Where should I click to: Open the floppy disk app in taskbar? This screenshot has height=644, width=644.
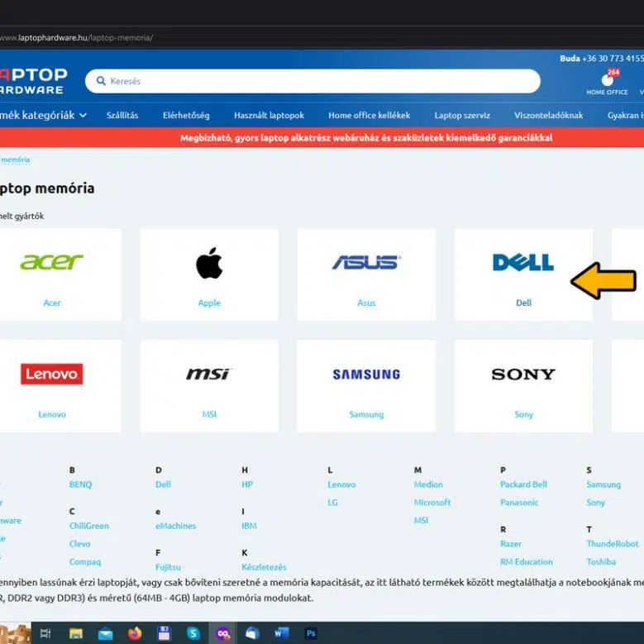(164, 634)
